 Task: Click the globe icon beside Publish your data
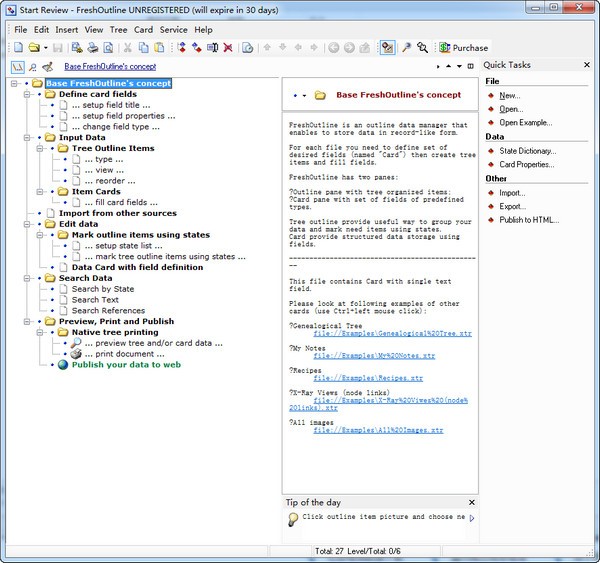pyautogui.click(x=62, y=365)
